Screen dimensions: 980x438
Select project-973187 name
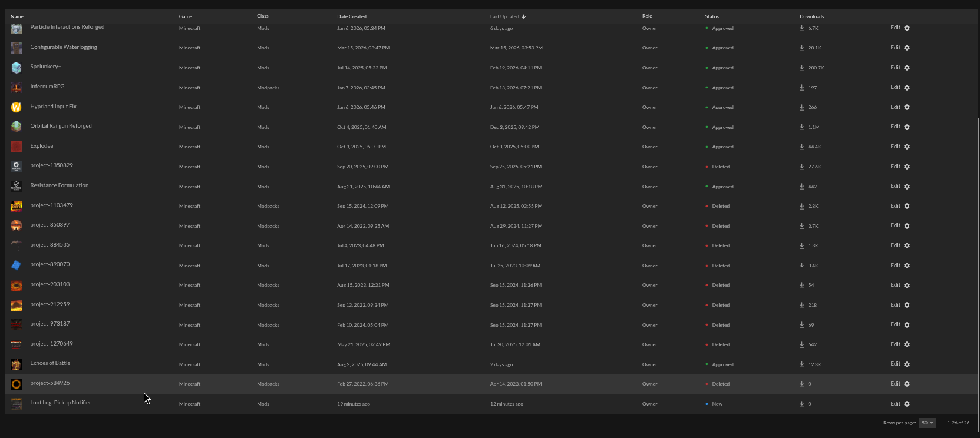(50, 324)
